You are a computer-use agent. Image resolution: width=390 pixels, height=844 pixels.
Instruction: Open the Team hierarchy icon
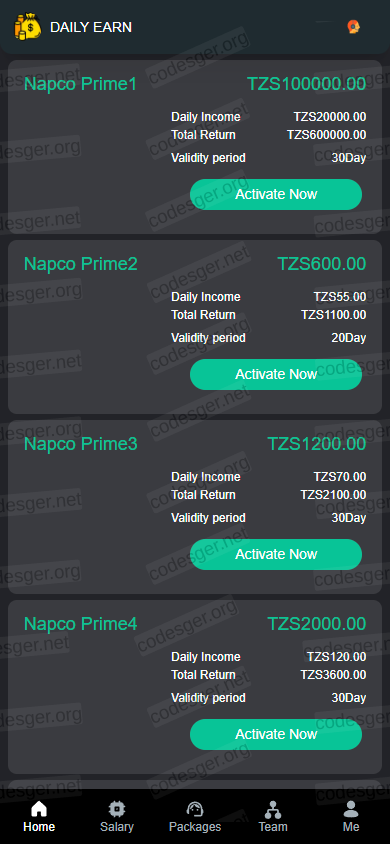coord(273,808)
